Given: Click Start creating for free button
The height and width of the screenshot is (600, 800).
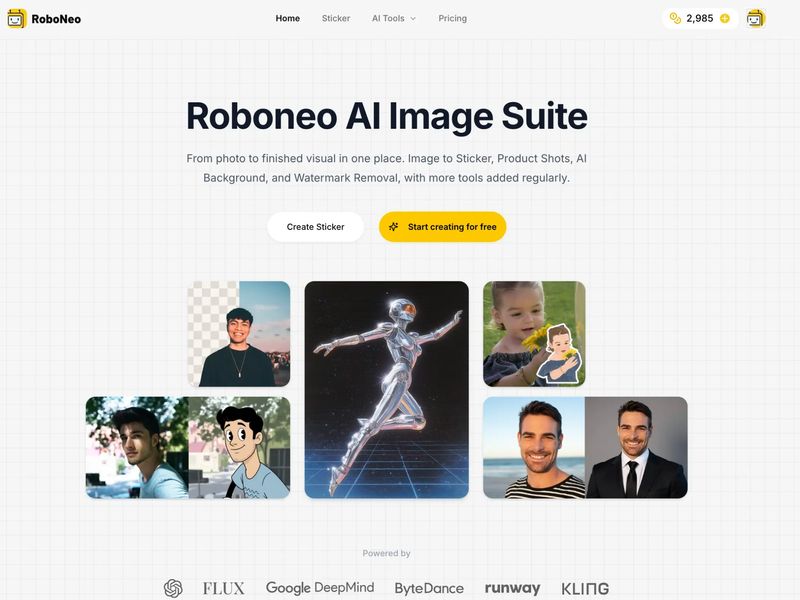Looking at the screenshot, I should [443, 227].
